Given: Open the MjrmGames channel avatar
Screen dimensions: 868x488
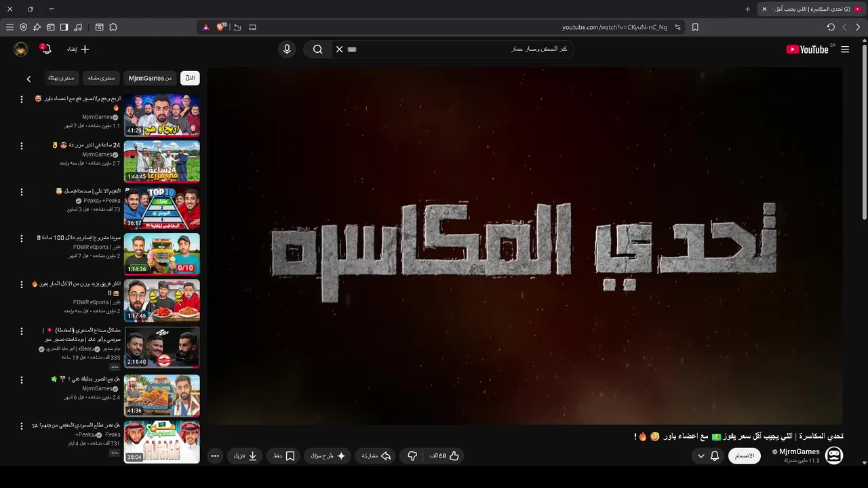Looking at the screenshot, I should point(834,456).
